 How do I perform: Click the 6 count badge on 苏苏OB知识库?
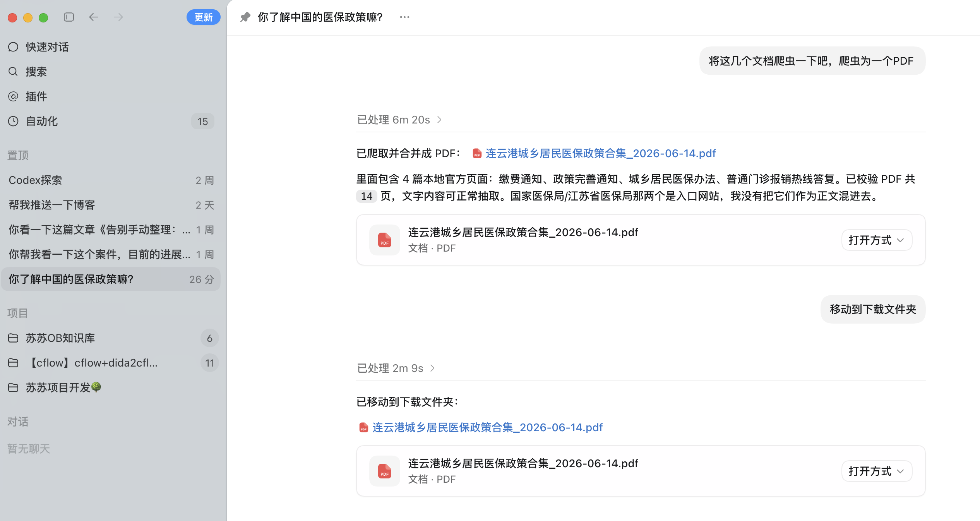[x=209, y=338]
